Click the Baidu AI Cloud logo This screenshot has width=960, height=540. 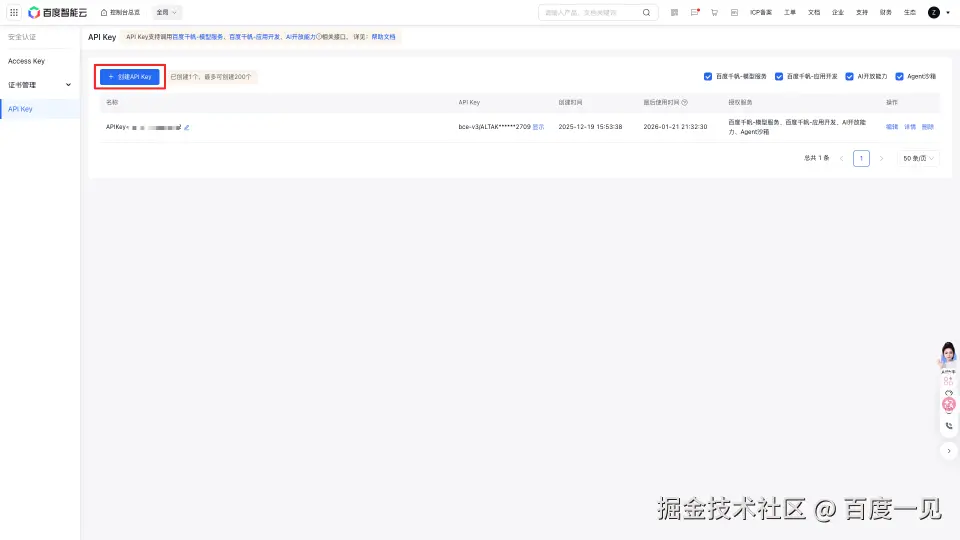click(58, 12)
